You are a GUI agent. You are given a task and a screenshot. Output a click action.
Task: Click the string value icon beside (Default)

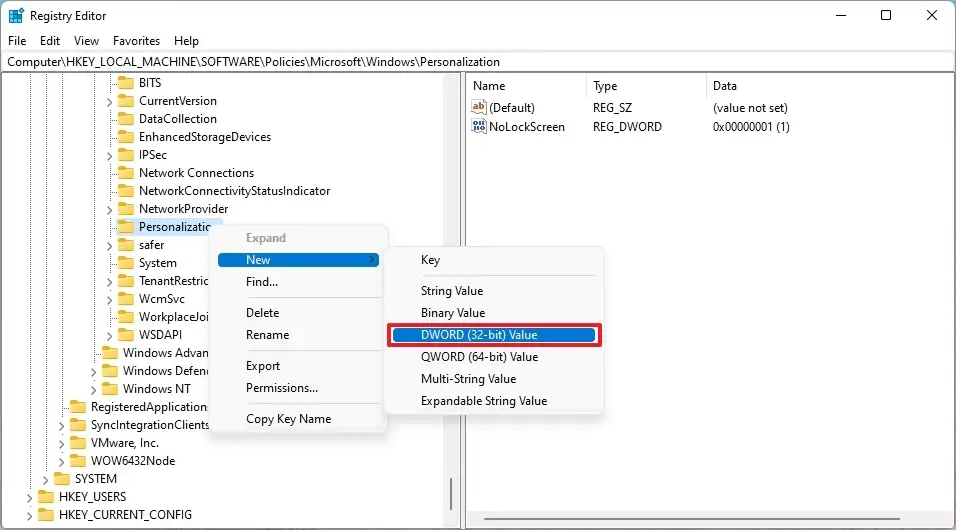point(479,107)
